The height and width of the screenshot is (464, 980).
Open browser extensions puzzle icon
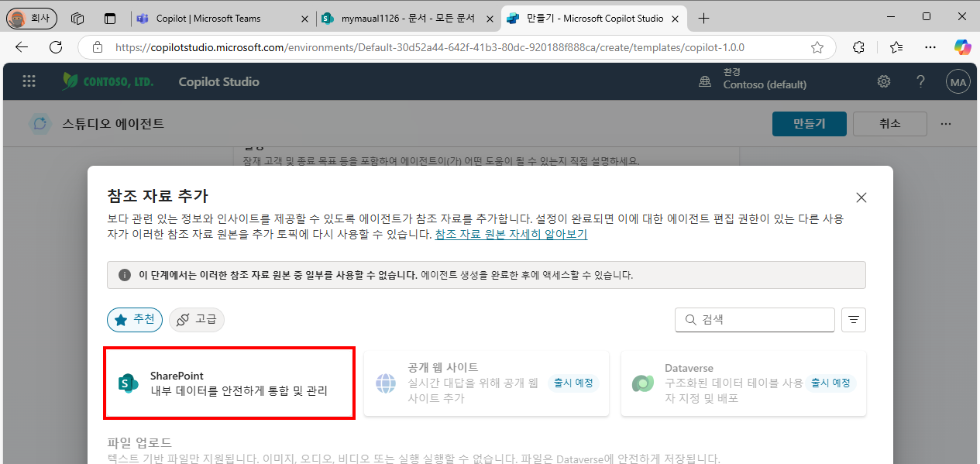point(858,47)
